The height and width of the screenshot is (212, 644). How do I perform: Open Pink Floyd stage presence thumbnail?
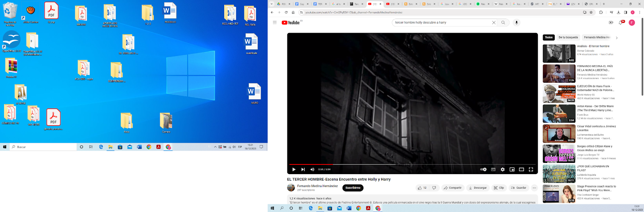point(559,193)
